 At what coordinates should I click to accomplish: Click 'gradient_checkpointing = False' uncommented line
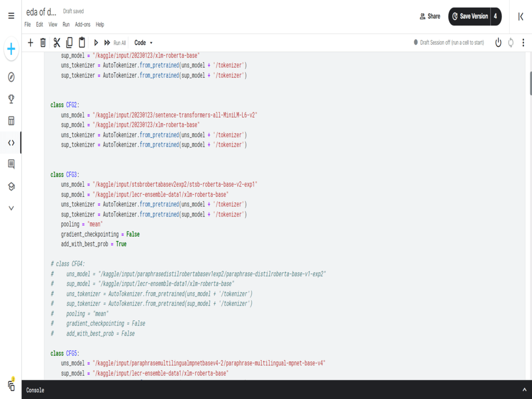tap(101, 235)
